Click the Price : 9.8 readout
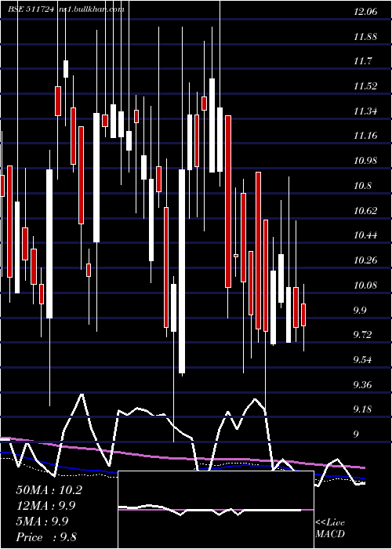Screen dimensions: 392x549 (46, 536)
